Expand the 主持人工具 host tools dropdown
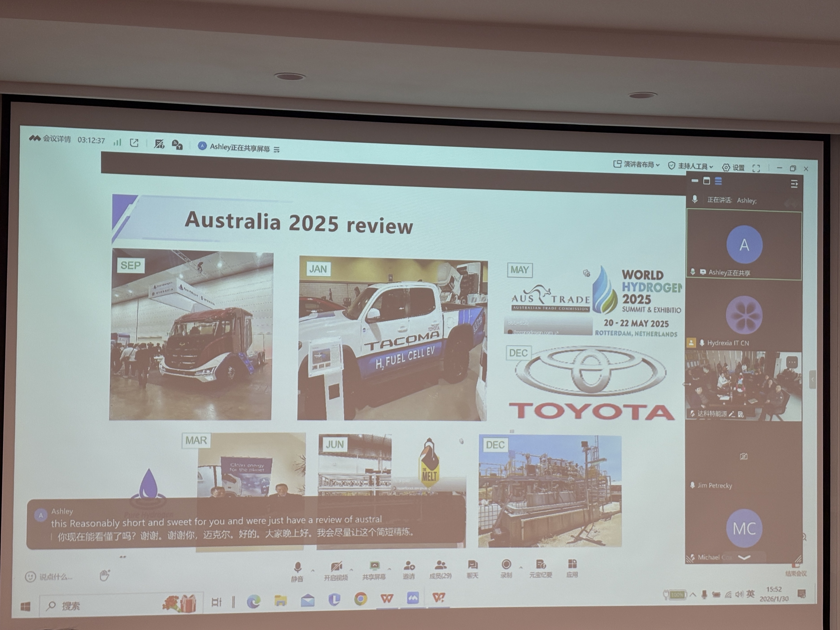 click(691, 166)
